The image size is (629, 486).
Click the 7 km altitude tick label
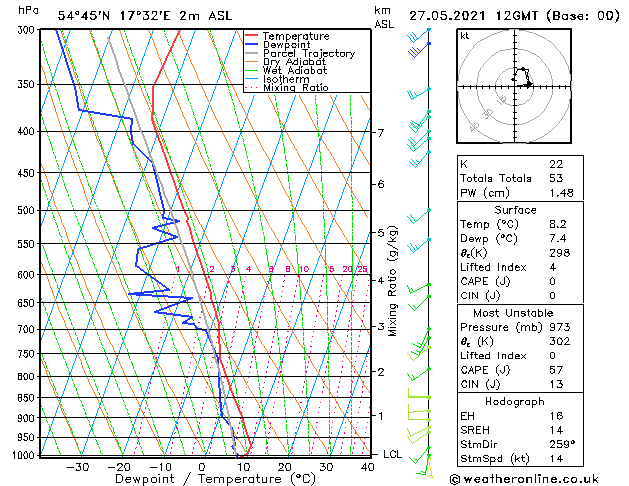coord(381,133)
